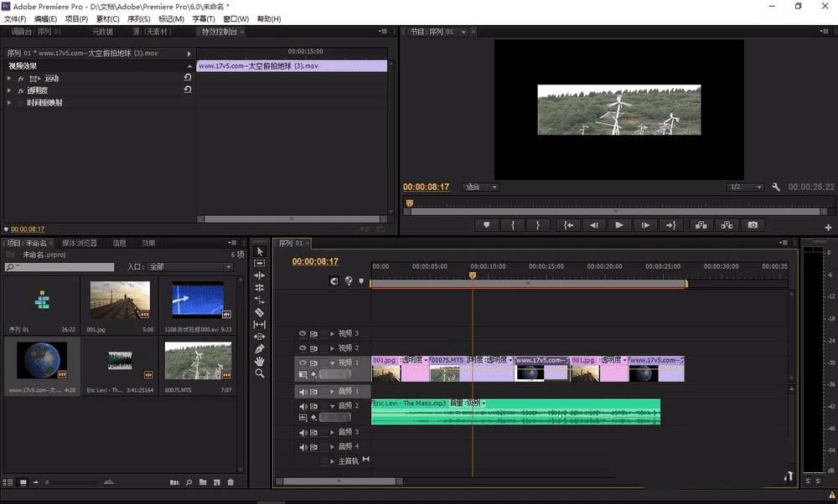Select the Hand tool in the tools panel
This screenshot has width=838, height=504.
[x=260, y=361]
